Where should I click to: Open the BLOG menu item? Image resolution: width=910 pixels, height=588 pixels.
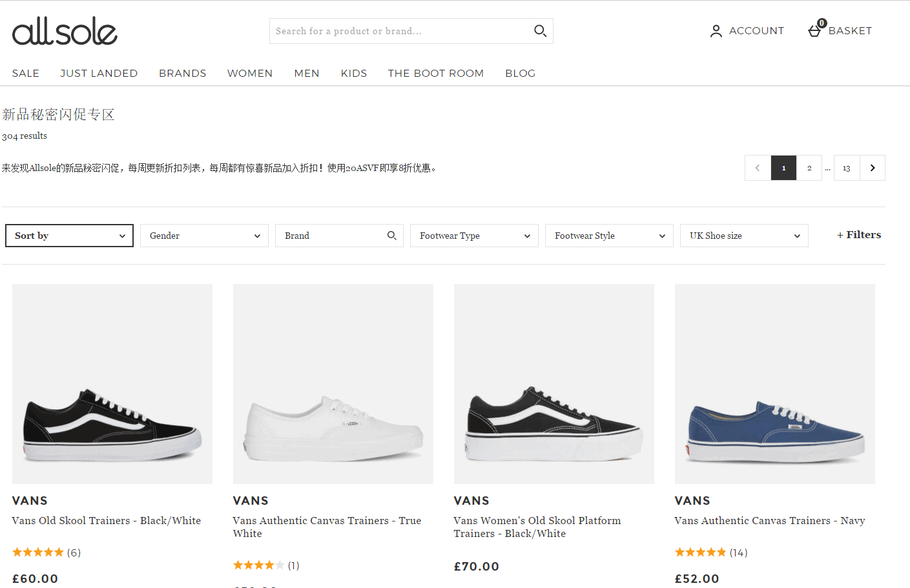(521, 74)
